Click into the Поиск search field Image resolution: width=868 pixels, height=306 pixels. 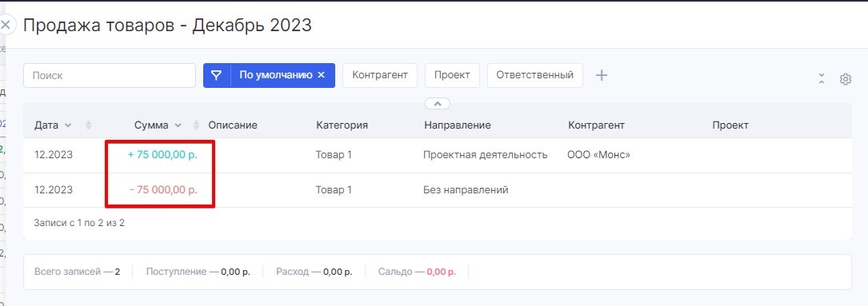[x=110, y=75]
